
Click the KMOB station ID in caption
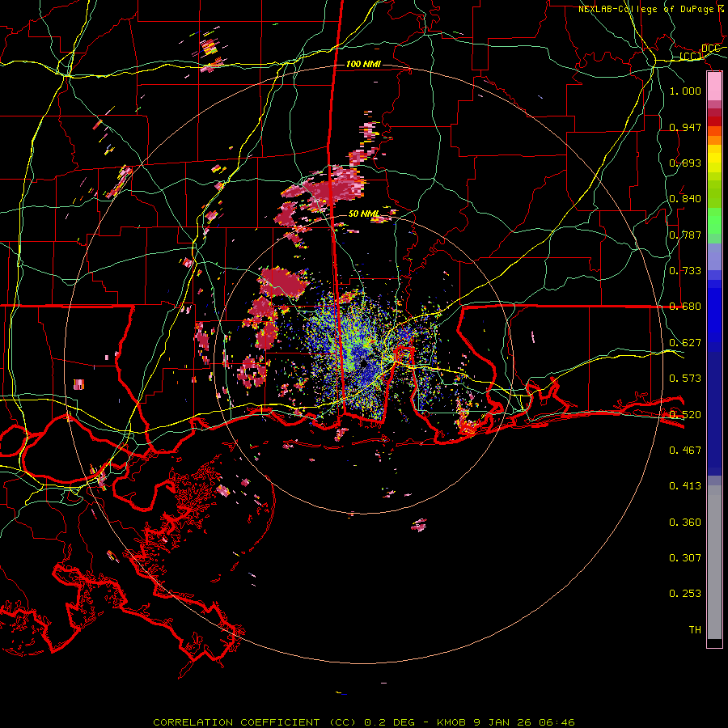click(x=451, y=722)
